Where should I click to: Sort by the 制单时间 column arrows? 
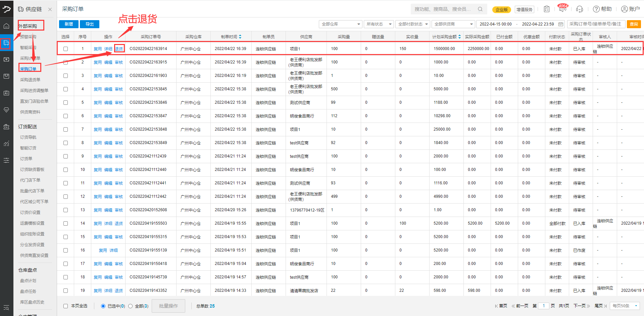point(240,37)
